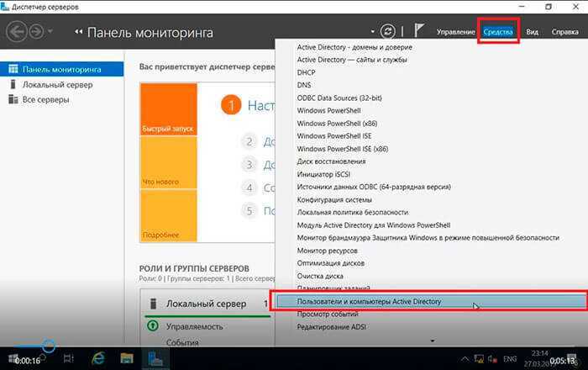Show hidden tray icons chevron
Screen dimensions: 588x370
465,359
